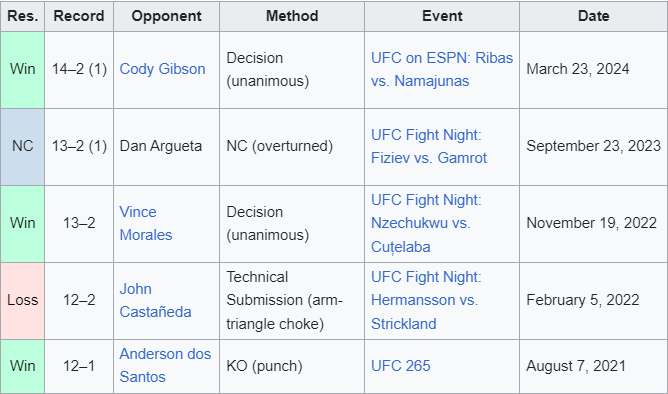This screenshot has width=668, height=394.
Task: Open UFC Fight Night: Nzechukwu vs. Cuțelaba link
Action: tap(426, 223)
